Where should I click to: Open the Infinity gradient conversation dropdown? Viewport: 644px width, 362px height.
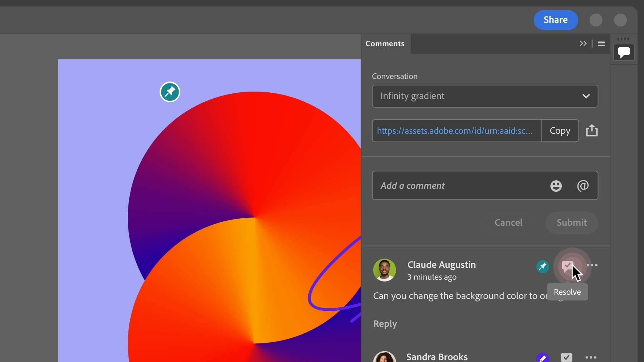coord(485,96)
